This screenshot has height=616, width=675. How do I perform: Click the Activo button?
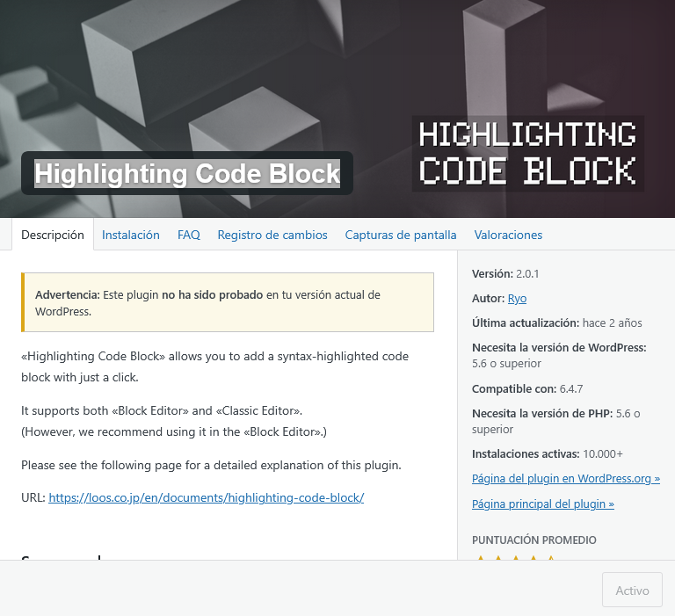(x=632, y=591)
